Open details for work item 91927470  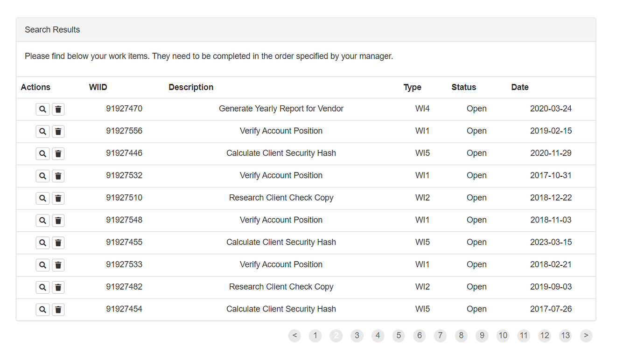(x=42, y=109)
